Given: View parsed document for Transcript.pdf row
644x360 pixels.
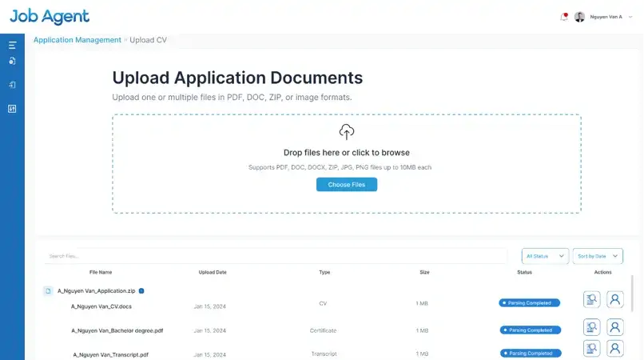Looking at the screenshot, I should [x=592, y=349].
